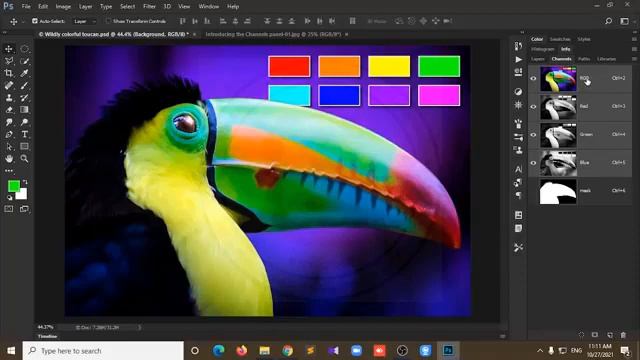Open Histogram panel group menu
Screen dimensions: 640x360
tap(634, 49)
